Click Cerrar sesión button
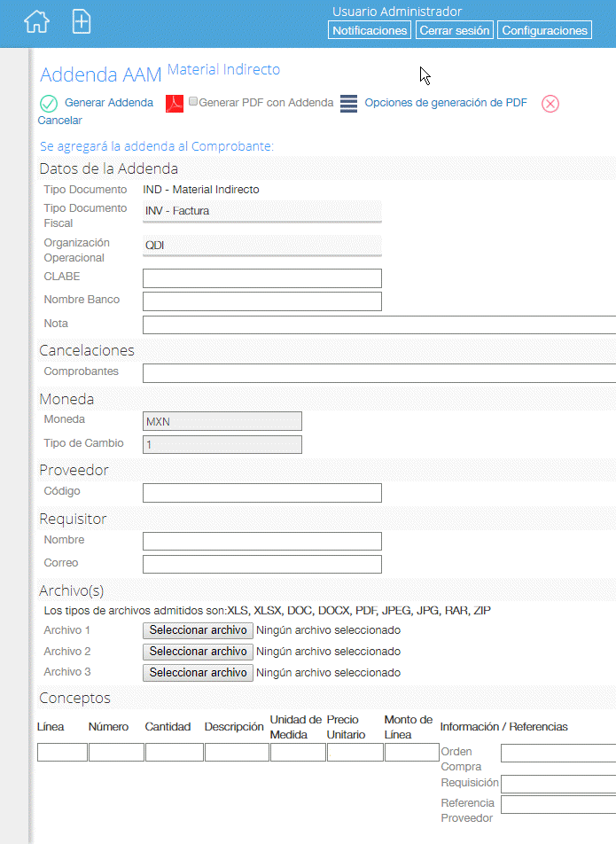The width and height of the screenshot is (616, 844). 454,30
